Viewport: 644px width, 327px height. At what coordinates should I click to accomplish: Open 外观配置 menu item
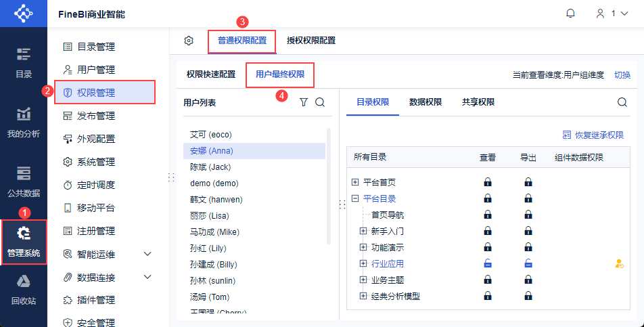[x=89, y=139]
